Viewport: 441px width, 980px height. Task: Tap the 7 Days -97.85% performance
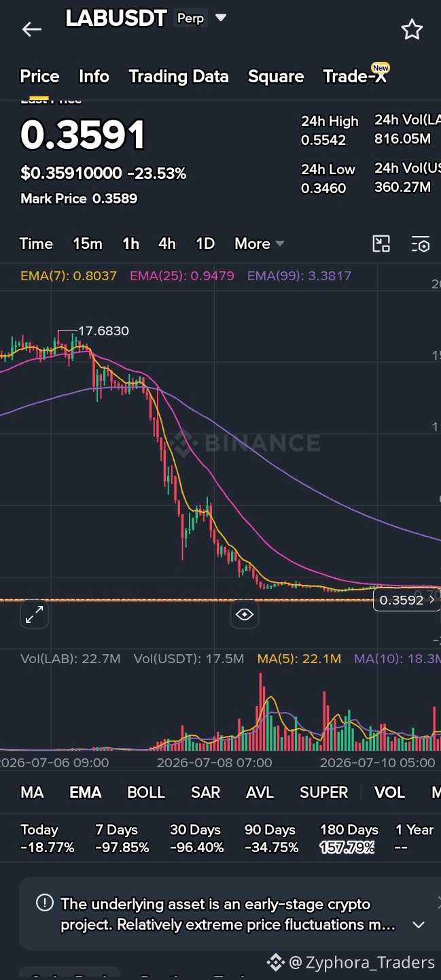(122, 839)
